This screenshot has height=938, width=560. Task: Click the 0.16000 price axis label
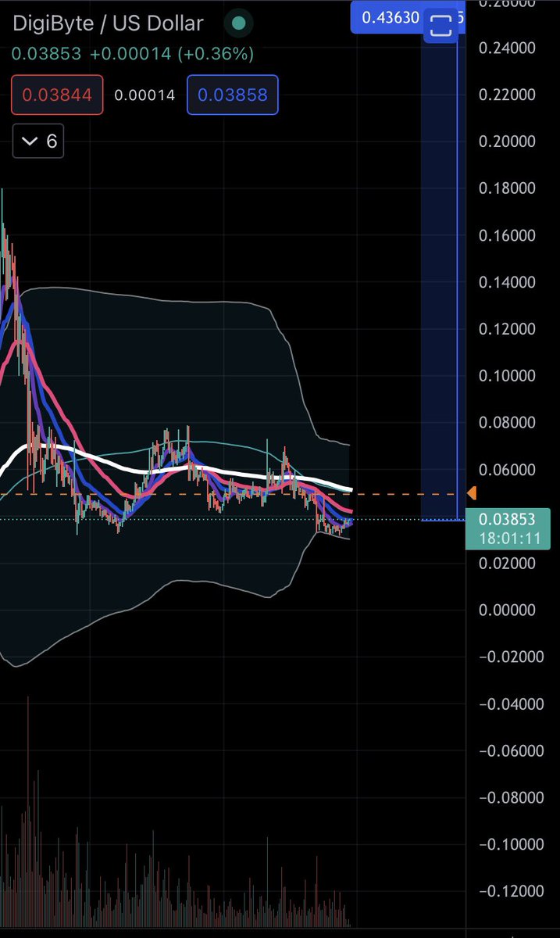(x=508, y=235)
